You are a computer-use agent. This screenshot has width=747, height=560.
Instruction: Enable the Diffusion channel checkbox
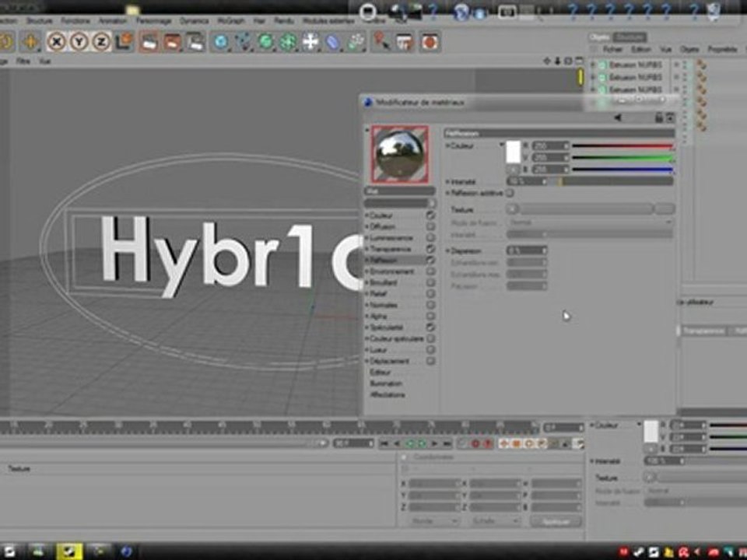pos(430,226)
